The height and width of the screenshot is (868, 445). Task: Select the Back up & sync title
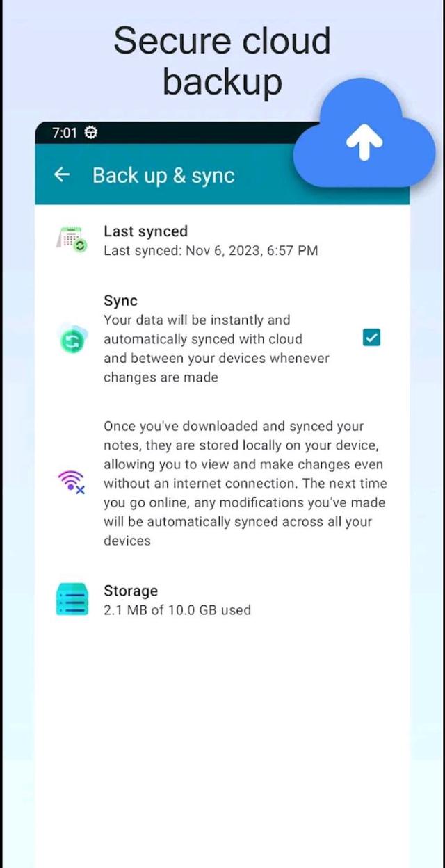163,175
